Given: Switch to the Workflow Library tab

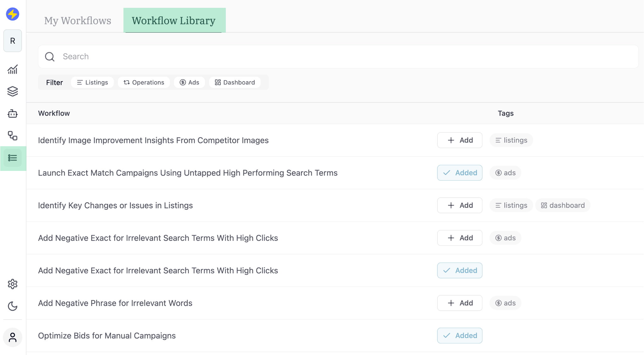Looking at the screenshot, I should 174,20.
